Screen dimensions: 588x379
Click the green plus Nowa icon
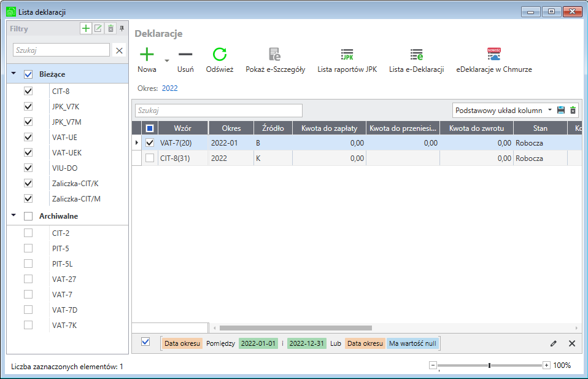pos(147,55)
